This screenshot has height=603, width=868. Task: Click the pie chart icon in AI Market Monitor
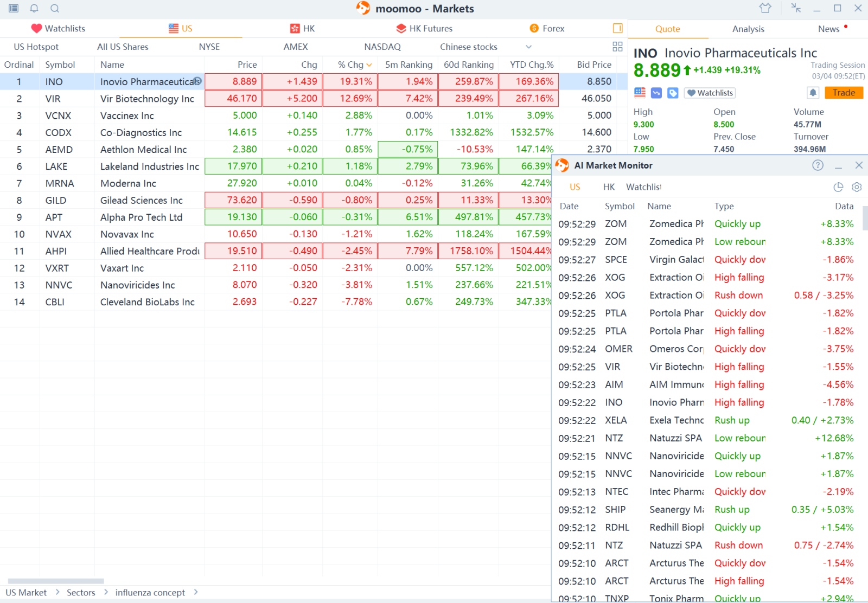click(x=838, y=187)
